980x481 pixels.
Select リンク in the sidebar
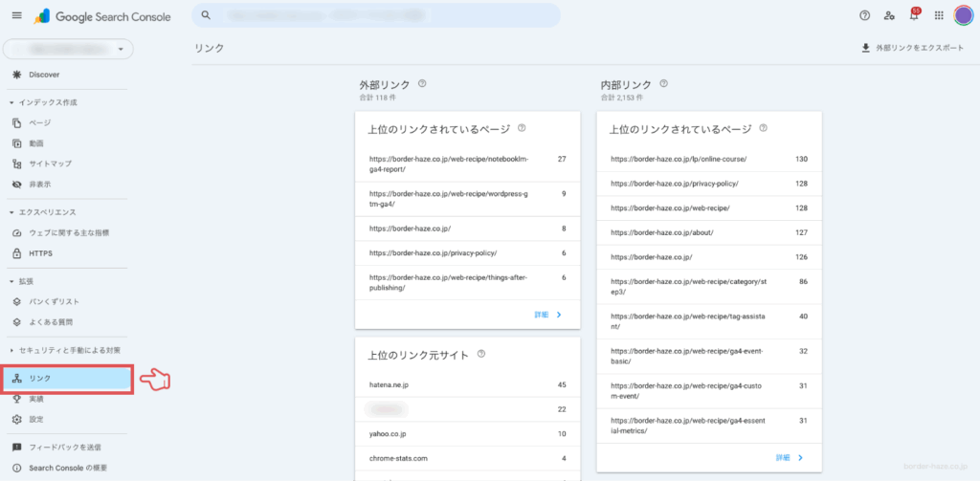coord(67,379)
